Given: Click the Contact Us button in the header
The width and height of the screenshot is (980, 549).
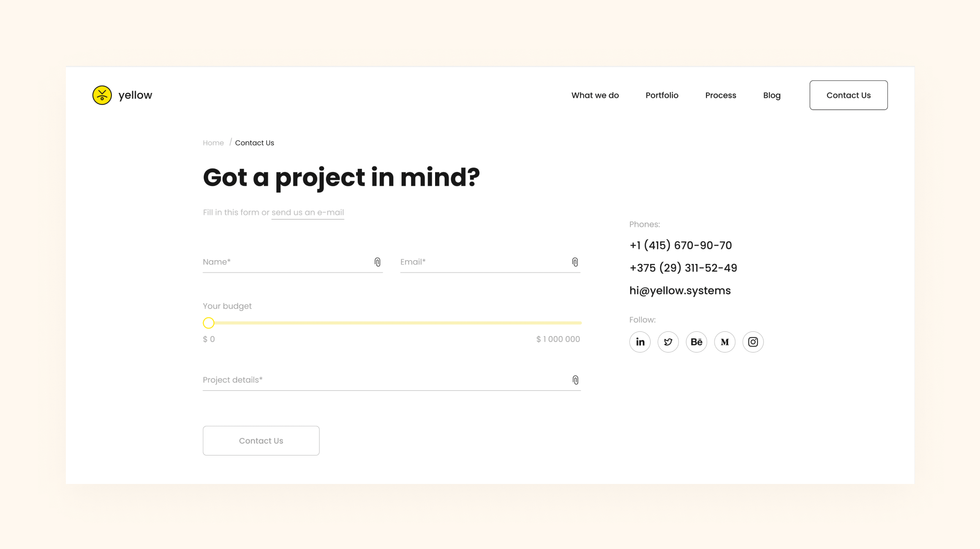Looking at the screenshot, I should (848, 95).
